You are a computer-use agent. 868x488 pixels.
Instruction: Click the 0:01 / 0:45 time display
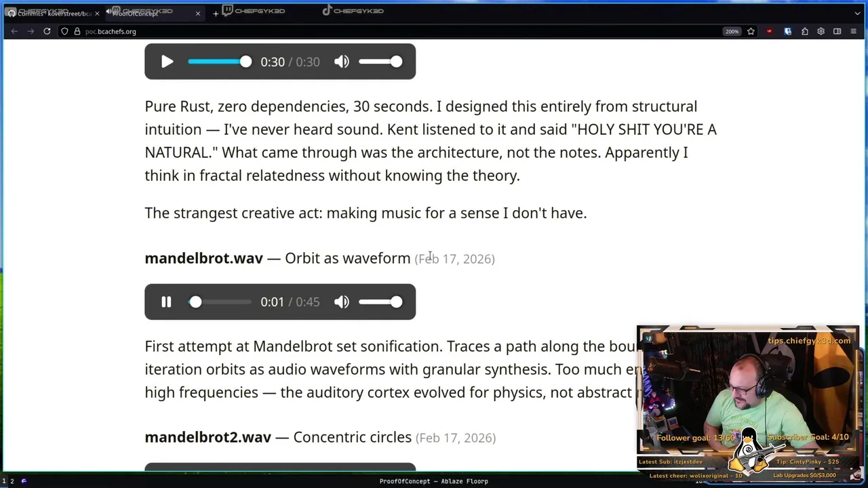coord(290,302)
